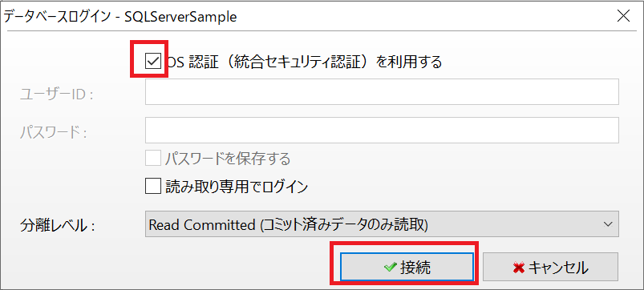
Task: Click the red X icon on キャンセル
Action: [x=519, y=268]
